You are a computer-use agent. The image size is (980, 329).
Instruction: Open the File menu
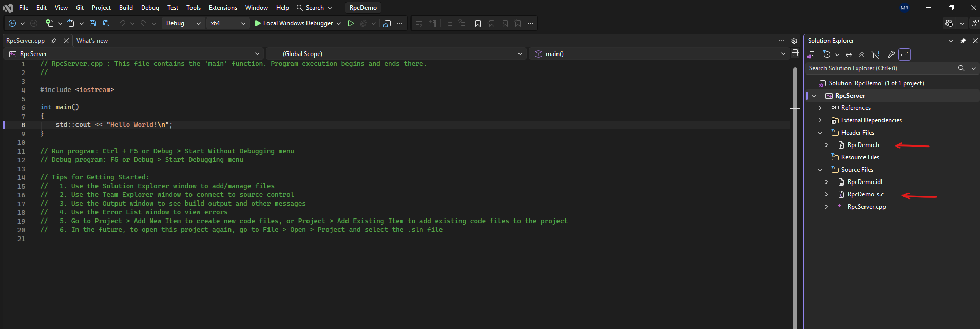tap(24, 8)
